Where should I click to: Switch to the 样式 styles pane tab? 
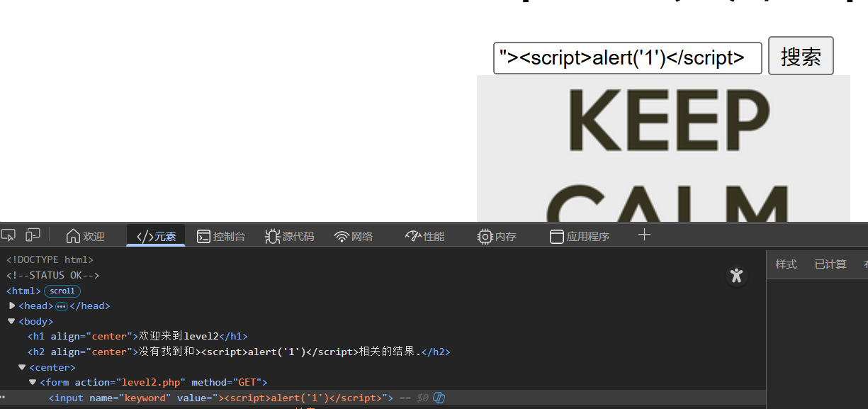[786, 264]
